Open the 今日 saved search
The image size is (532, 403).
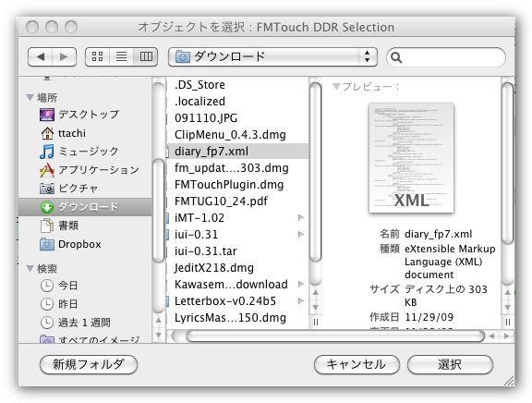pyautogui.click(x=67, y=286)
